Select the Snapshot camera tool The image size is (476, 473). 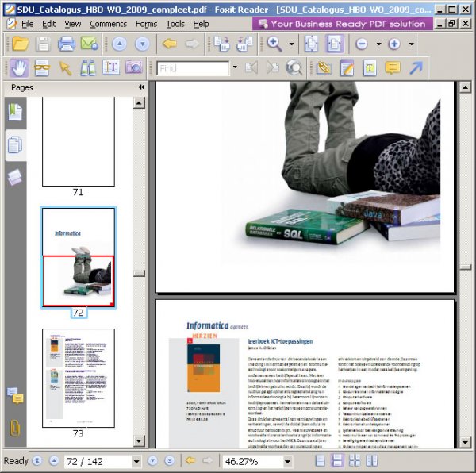pos(133,68)
